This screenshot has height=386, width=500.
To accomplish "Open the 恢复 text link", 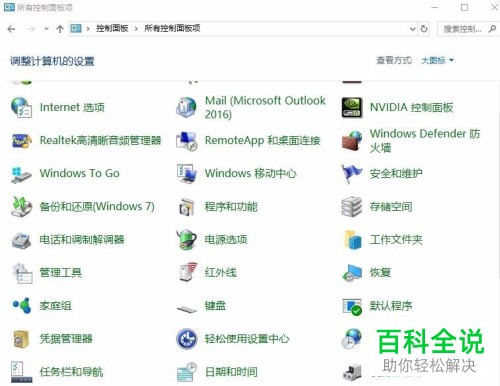I will pyautogui.click(x=380, y=272).
